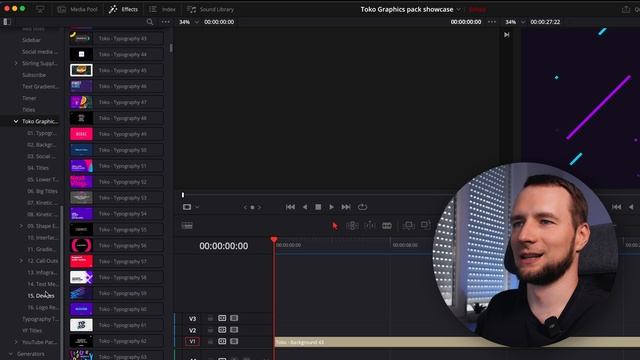Click the effects list scrollbar

(171, 48)
